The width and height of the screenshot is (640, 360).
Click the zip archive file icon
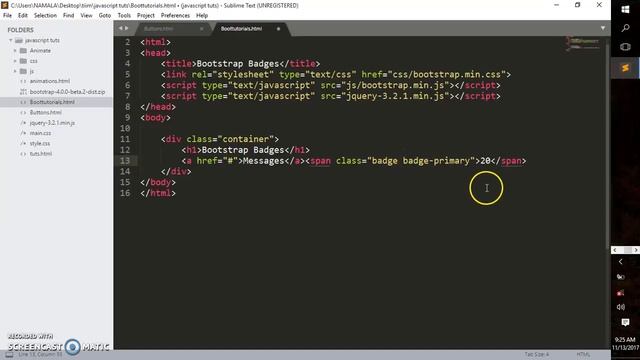click(23, 92)
